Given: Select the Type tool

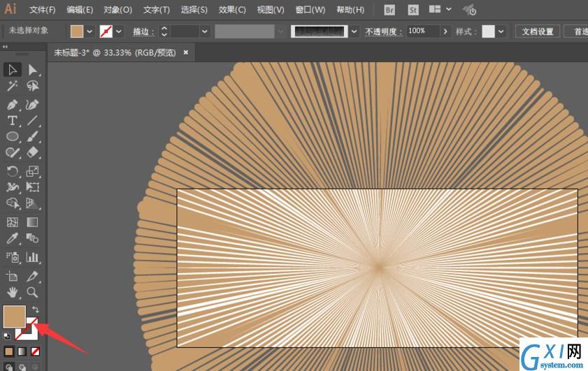Looking at the screenshot, I should 13,121.
